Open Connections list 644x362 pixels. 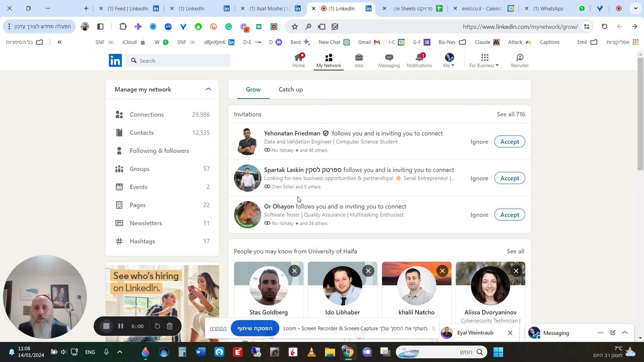162,115
